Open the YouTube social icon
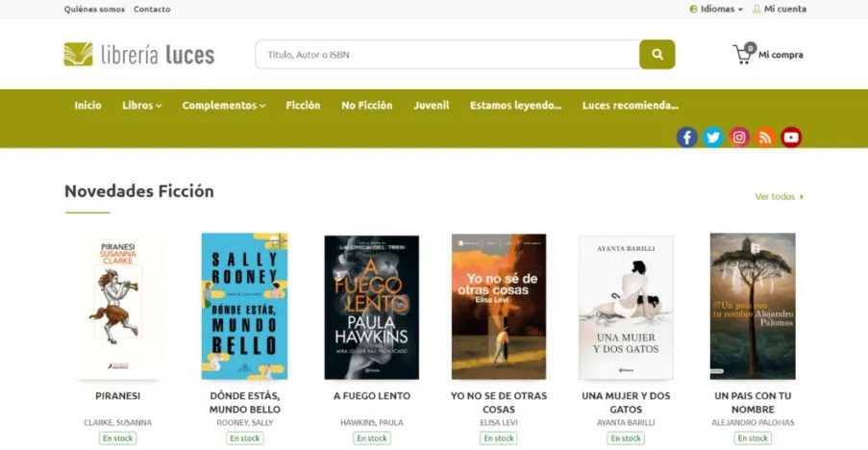Image resolution: width=868 pixels, height=450 pixels. (x=791, y=137)
